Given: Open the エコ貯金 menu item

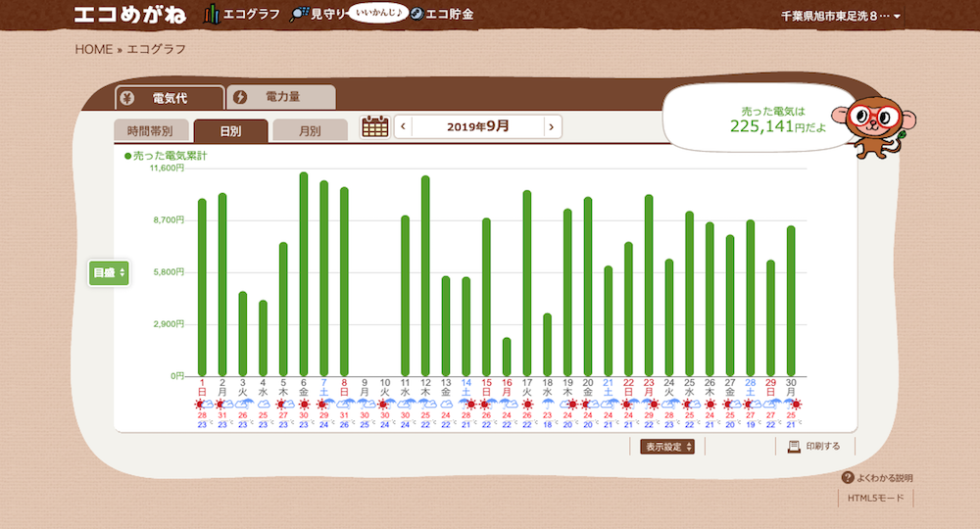Looking at the screenshot, I should 450,14.
